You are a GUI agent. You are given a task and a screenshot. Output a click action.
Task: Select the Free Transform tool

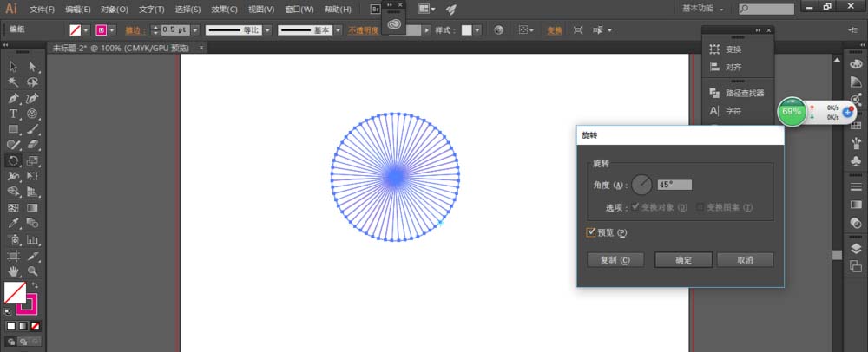[x=33, y=176]
